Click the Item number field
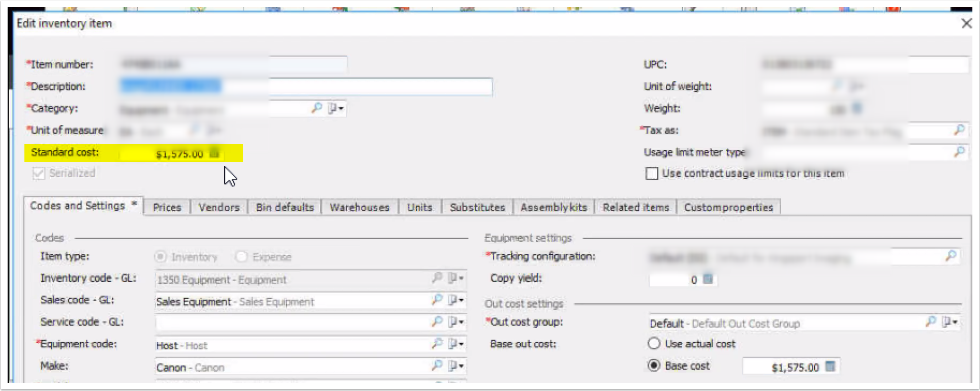The height and width of the screenshot is (391, 980). coord(233,64)
